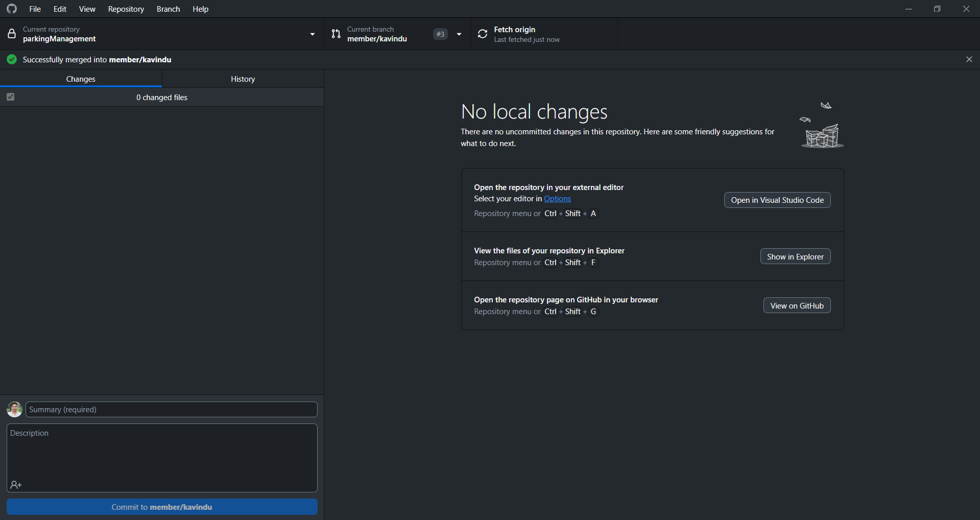Dismiss the successfully merged banner
980x520 pixels.
pyautogui.click(x=969, y=60)
